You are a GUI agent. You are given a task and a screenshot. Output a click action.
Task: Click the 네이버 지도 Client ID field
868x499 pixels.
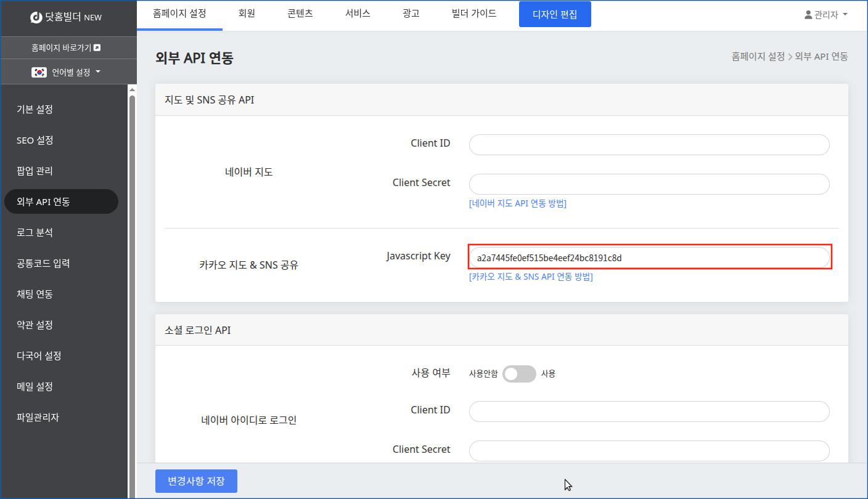[649, 145]
